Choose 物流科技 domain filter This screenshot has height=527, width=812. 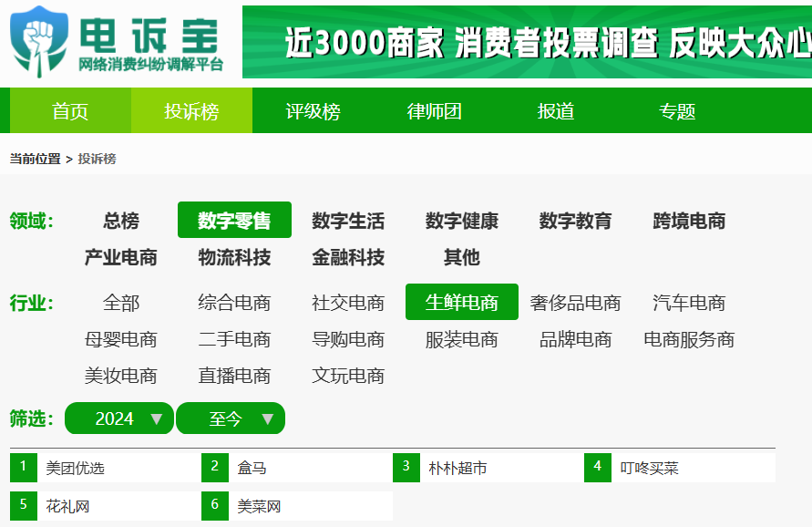click(234, 257)
